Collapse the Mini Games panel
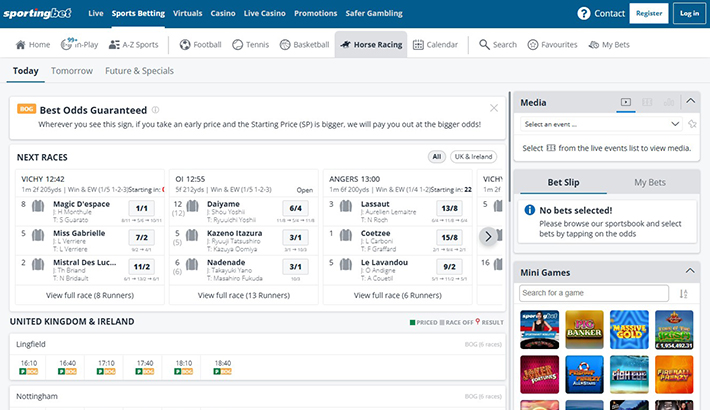 690,271
